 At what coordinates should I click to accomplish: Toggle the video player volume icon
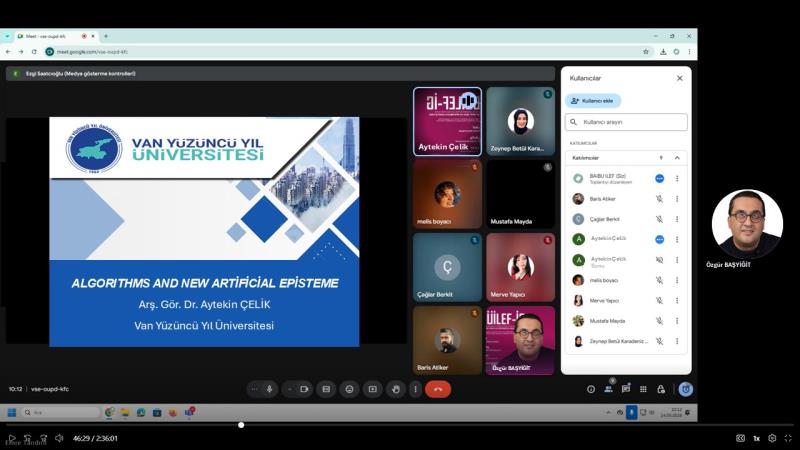(59, 438)
